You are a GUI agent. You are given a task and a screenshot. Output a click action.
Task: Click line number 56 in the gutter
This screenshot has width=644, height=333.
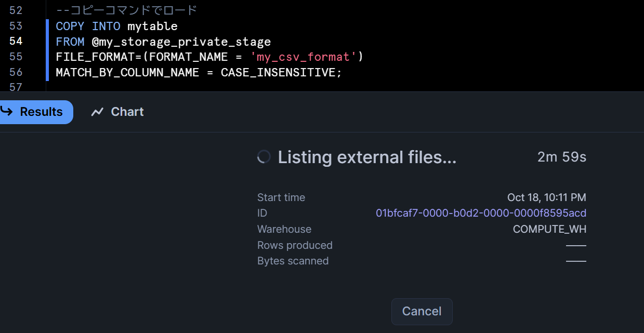16,72
